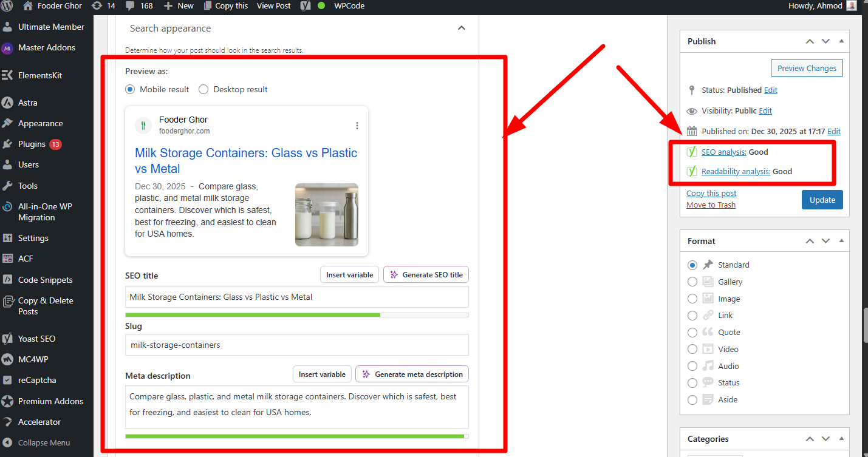The width and height of the screenshot is (868, 457).
Task: Click the updates icon showing 14
Action: [103, 5]
